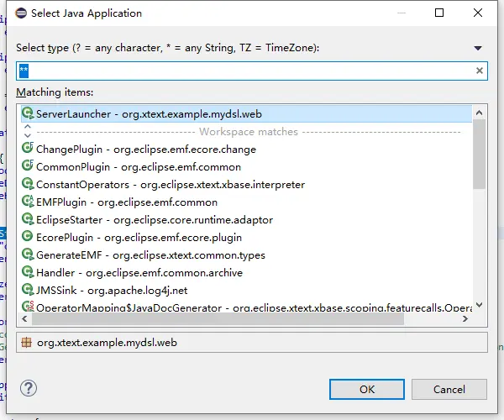Screen dimensions: 504x420
Task: Click the vertical scrollbar thumb
Action: click(480, 155)
